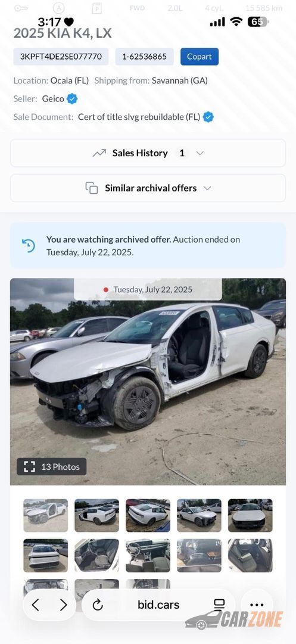The width and height of the screenshot is (296, 644).
Task: Tap the bid.cars address bar
Action: (x=158, y=605)
